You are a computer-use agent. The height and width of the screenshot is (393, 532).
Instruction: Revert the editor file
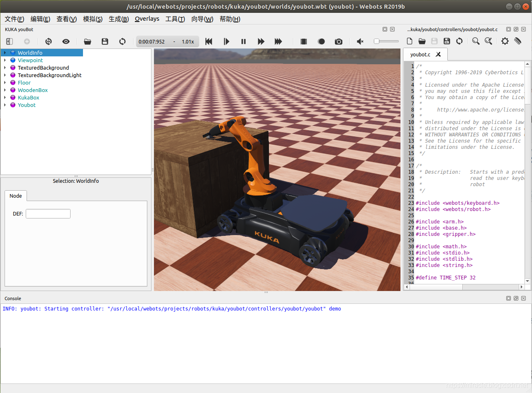point(459,41)
